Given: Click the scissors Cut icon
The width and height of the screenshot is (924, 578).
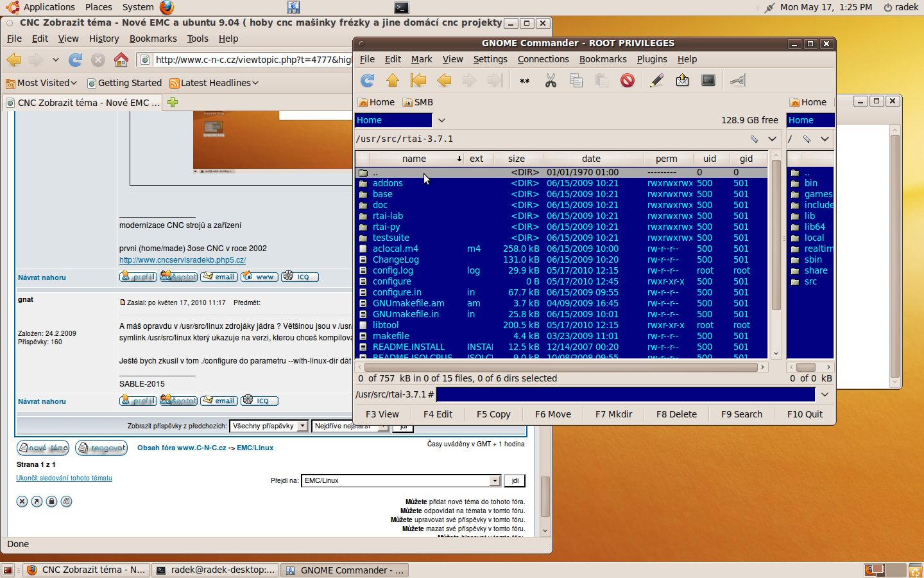Looking at the screenshot, I should 551,80.
